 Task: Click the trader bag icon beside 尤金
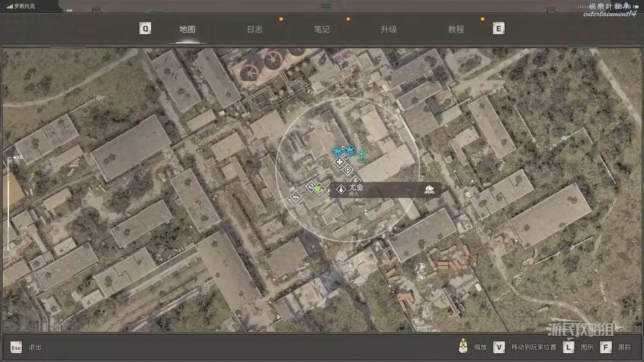coord(341,190)
